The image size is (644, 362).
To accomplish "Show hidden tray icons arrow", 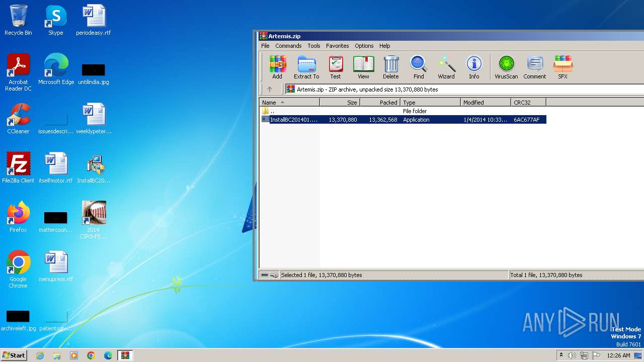I will point(561,355).
